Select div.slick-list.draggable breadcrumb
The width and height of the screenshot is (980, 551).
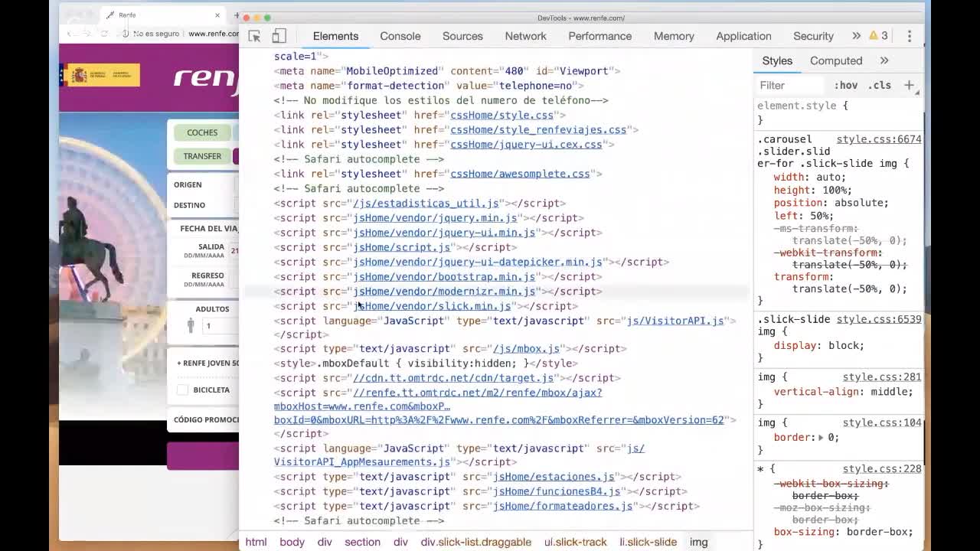475,542
